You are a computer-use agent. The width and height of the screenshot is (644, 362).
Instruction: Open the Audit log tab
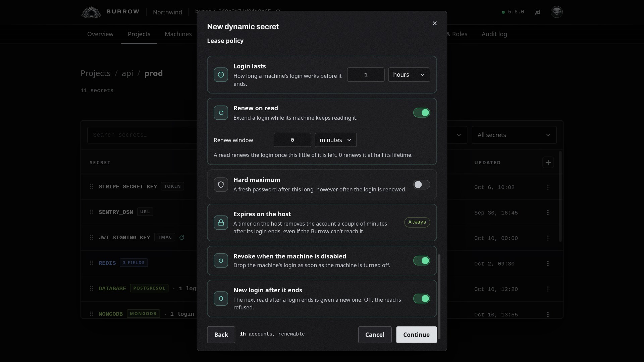pyautogui.click(x=494, y=34)
